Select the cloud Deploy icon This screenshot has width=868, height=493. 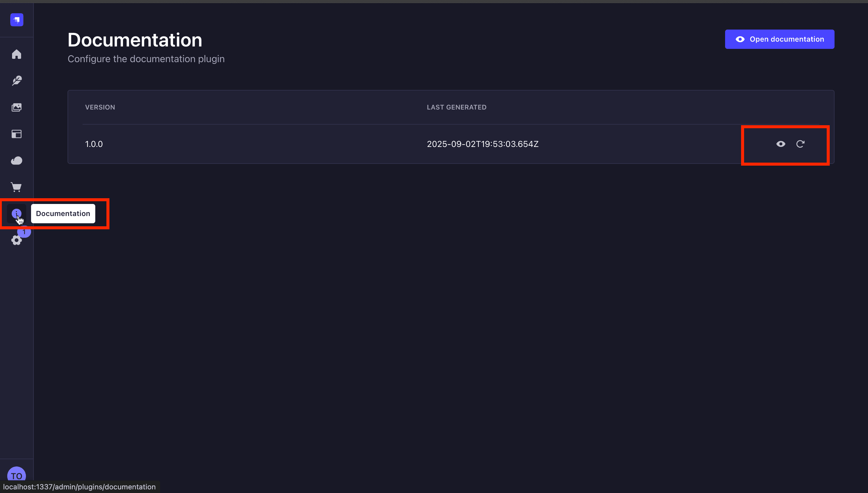point(17,161)
